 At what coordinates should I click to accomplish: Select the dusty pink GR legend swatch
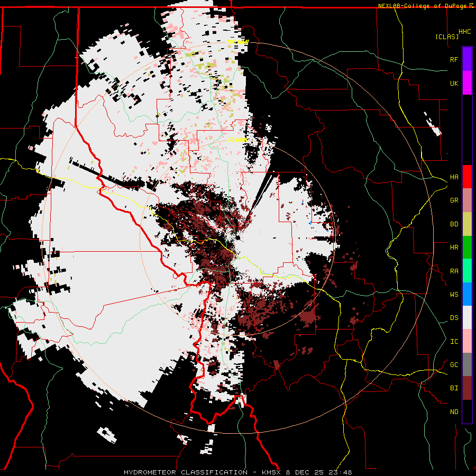point(467,200)
